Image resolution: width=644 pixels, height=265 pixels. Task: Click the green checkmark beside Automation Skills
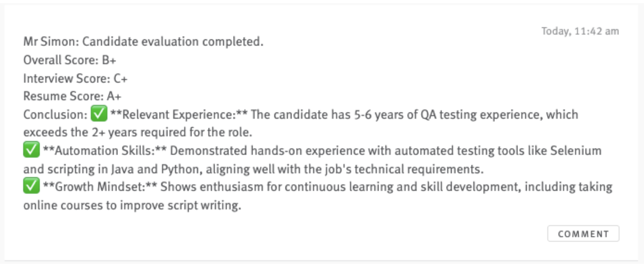[31, 150]
